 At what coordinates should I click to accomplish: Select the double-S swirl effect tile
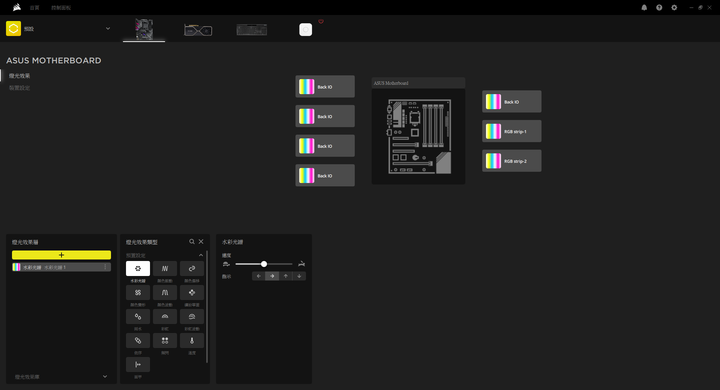click(x=138, y=293)
